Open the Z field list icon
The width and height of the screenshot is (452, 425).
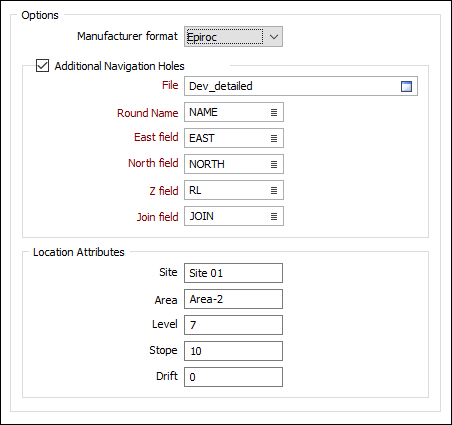click(274, 190)
